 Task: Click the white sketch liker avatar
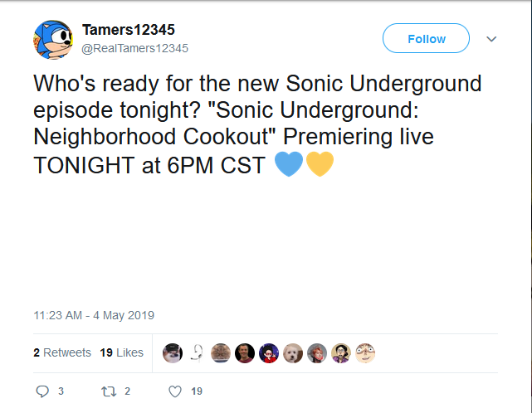(197, 353)
